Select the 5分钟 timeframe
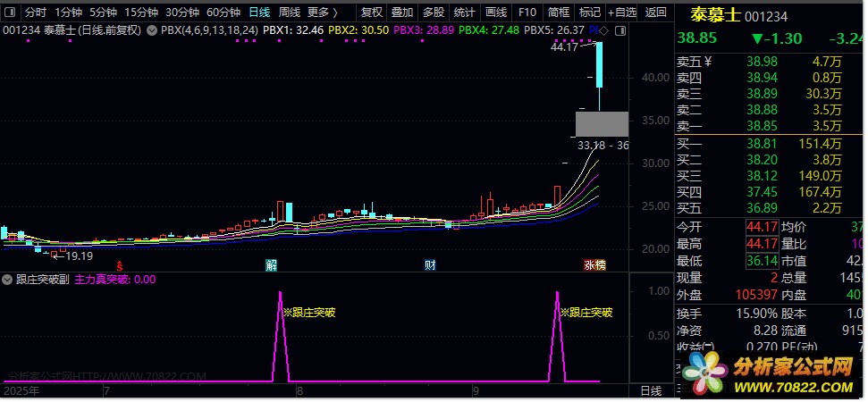Image resolution: width=868 pixels, height=402 pixels. pos(103,13)
